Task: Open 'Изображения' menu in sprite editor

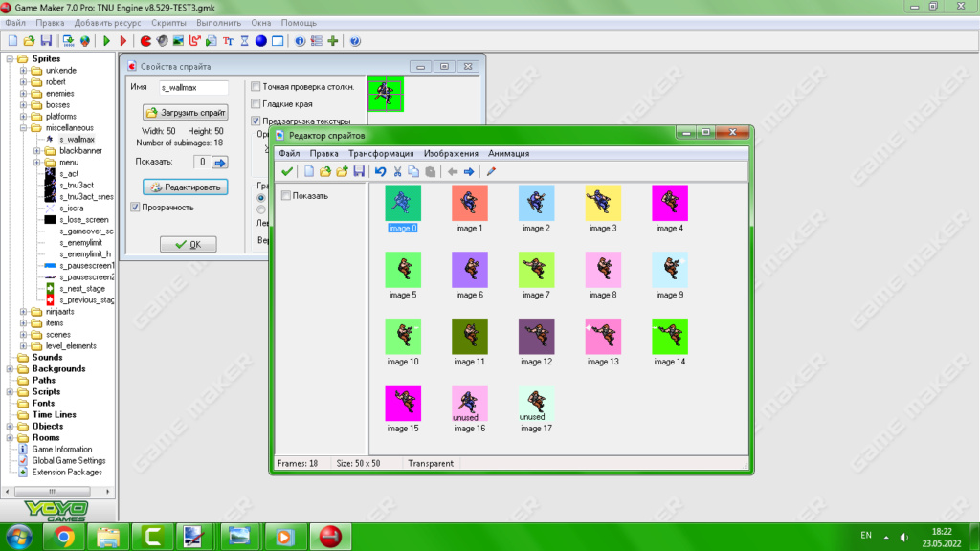Action: 451,154
